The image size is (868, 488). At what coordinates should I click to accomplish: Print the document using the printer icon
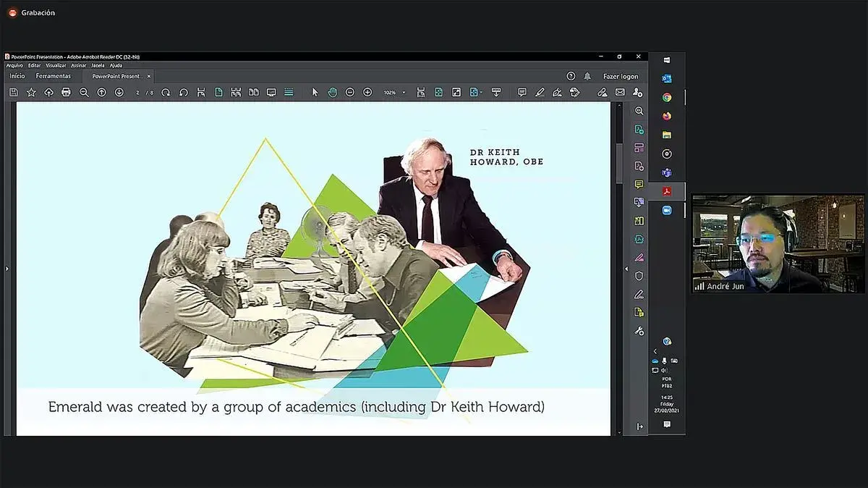coord(67,93)
